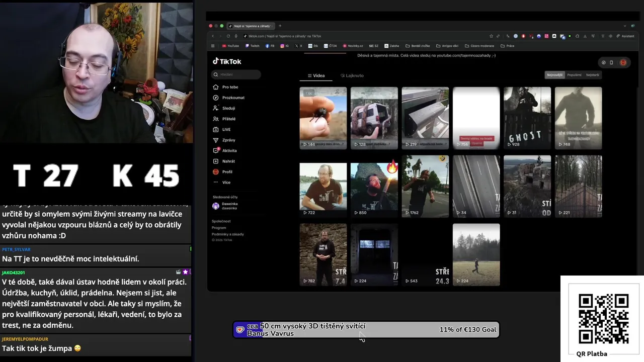Play the forest gate video with 221 views
644x362 pixels.
pos(578,187)
